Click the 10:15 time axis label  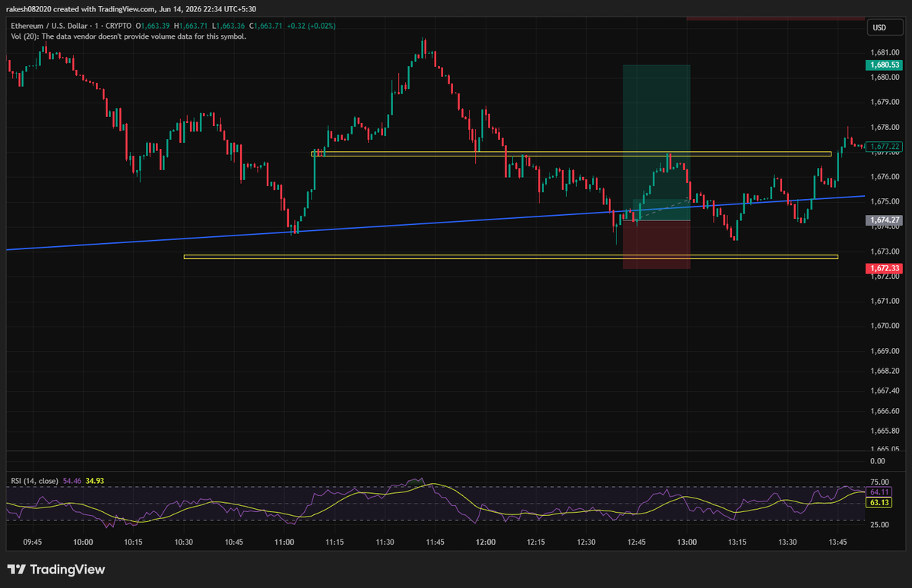[133, 542]
